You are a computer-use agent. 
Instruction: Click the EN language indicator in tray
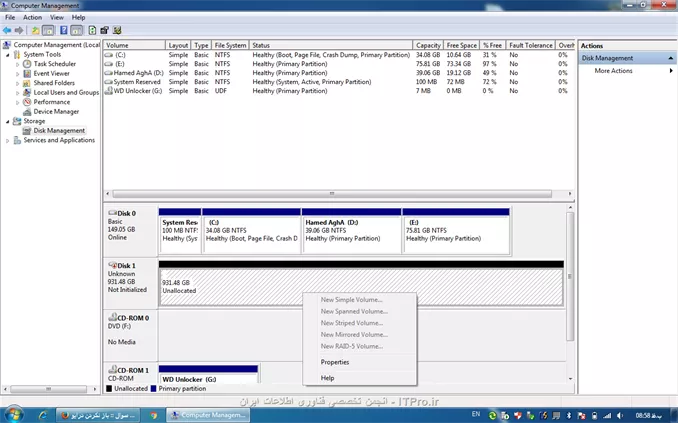coord(476,414)
